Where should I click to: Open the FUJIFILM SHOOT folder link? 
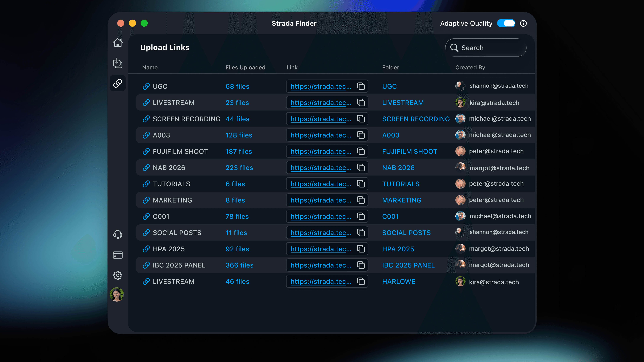pos(410,151)
